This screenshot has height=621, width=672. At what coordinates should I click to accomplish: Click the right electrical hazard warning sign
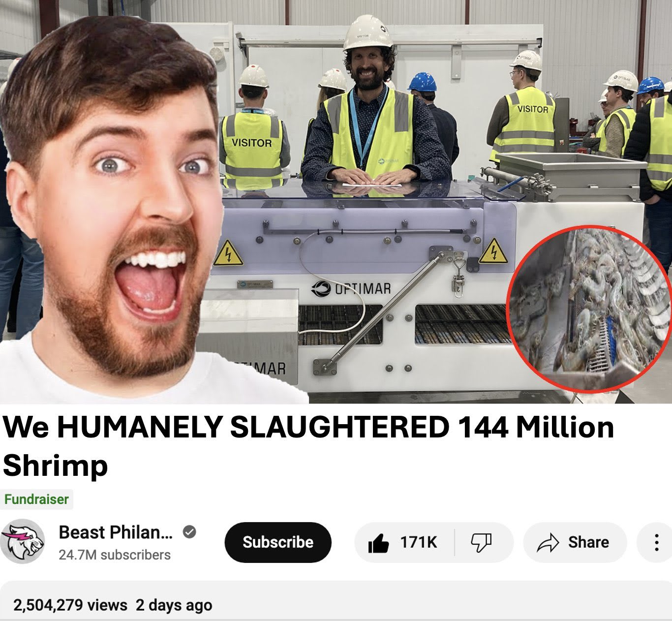click(493, 251)
